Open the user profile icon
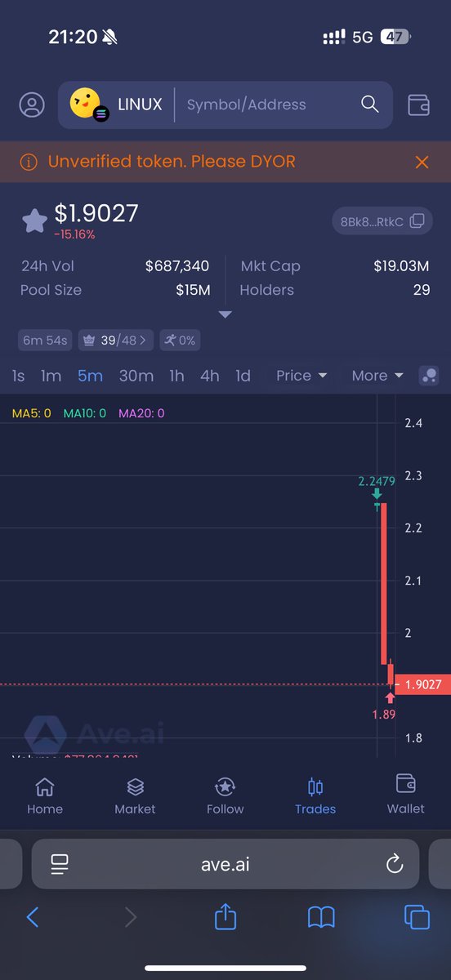451x980 pixels. (x=33, y=105)
